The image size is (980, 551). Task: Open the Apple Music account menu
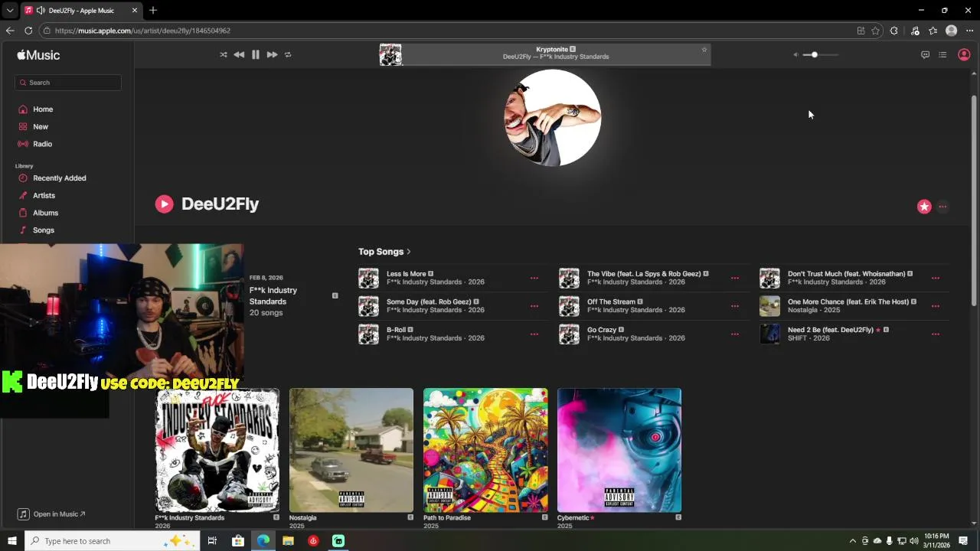pyautogui.click(x=964, y=54)
